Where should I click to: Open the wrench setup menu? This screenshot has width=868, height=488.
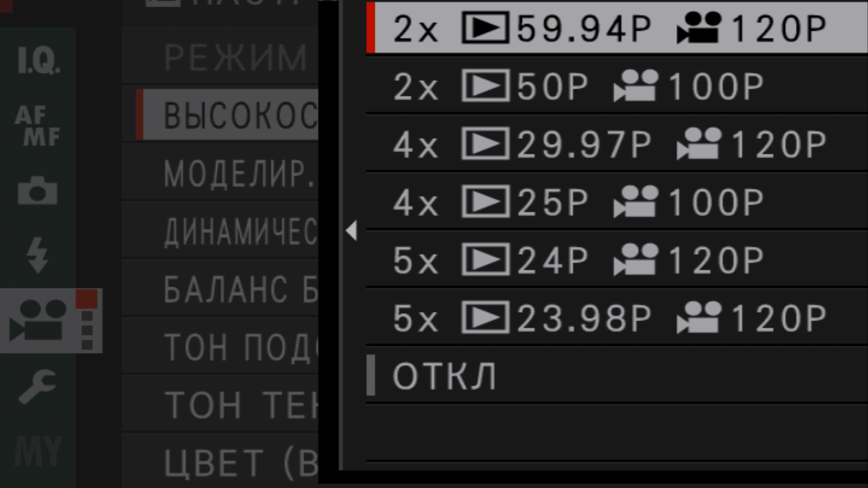[x=38, y=386]
